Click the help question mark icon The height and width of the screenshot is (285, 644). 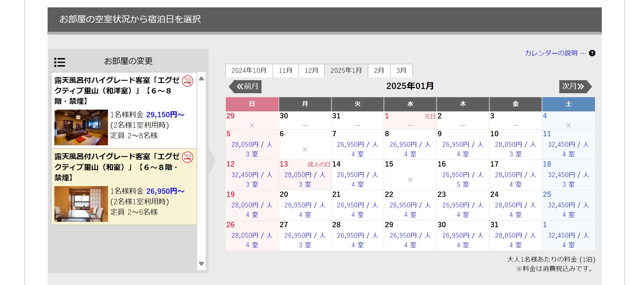pyautogui.click(x=592, y=53)
